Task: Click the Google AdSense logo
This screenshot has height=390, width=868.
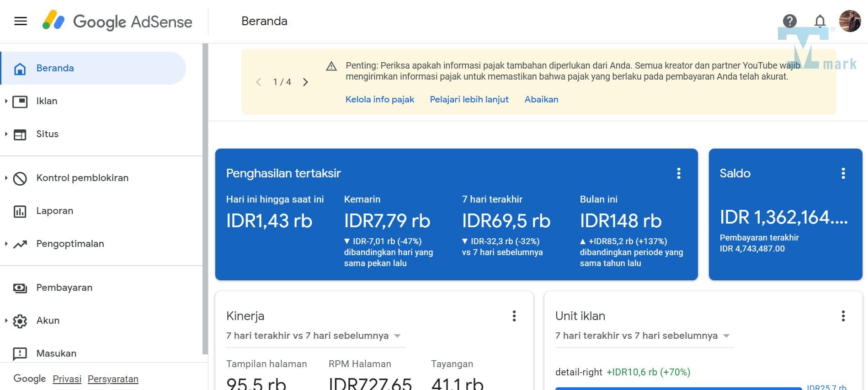Action: [x=117, y=21]
